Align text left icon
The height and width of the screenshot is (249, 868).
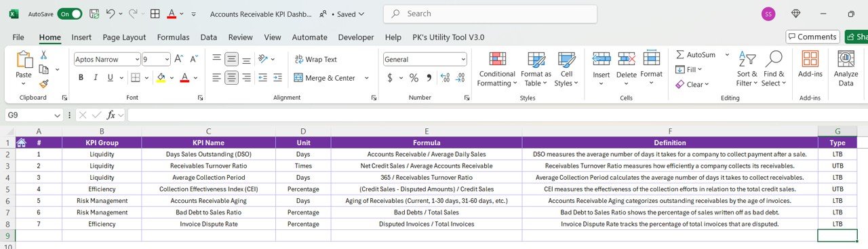[x=217, y=78]
